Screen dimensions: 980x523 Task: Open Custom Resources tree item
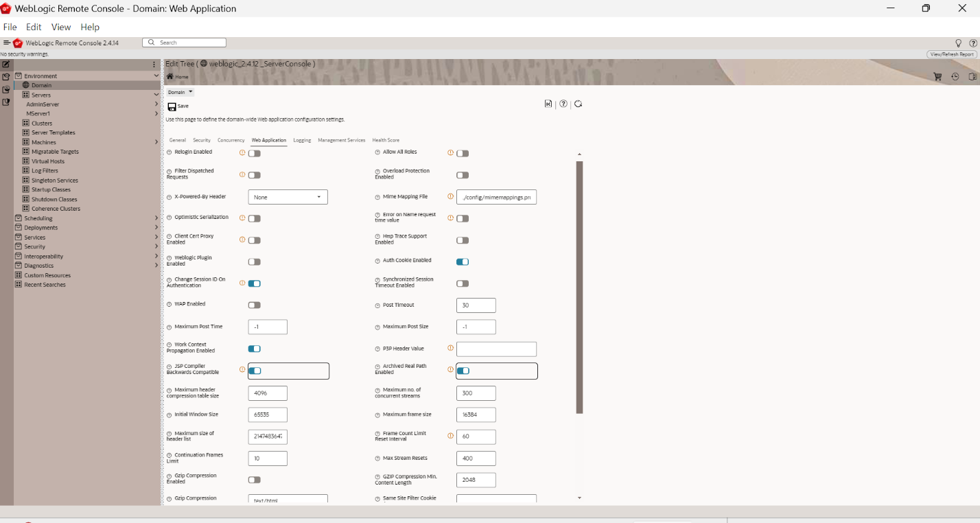(47, 275)
